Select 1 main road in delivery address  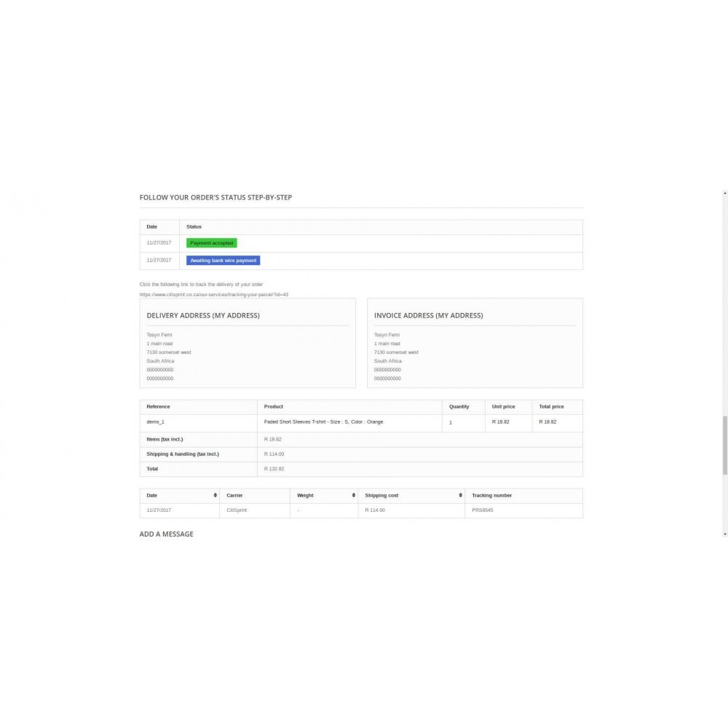coord(159,344)
